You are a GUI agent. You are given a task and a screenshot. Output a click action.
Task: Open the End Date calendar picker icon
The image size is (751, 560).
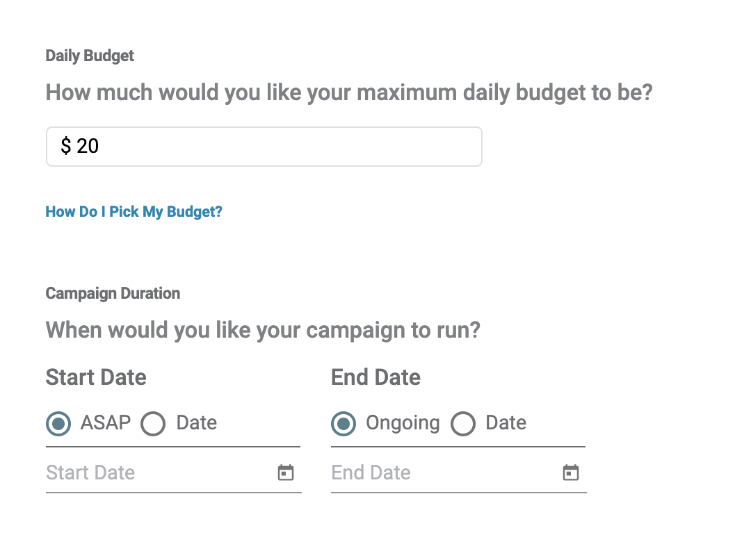[x=570, y=472]
